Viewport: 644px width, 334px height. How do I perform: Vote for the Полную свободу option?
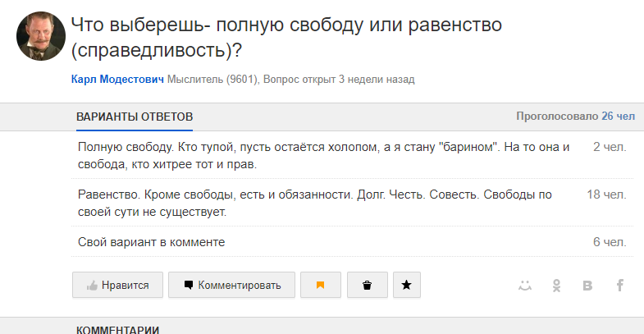pyautogui.click(x=352, y=155)
